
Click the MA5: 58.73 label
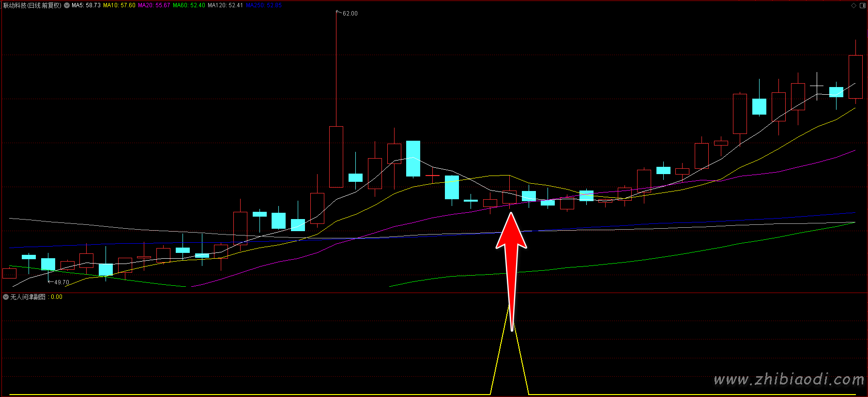pyautogui.click(x=86, y=5)
